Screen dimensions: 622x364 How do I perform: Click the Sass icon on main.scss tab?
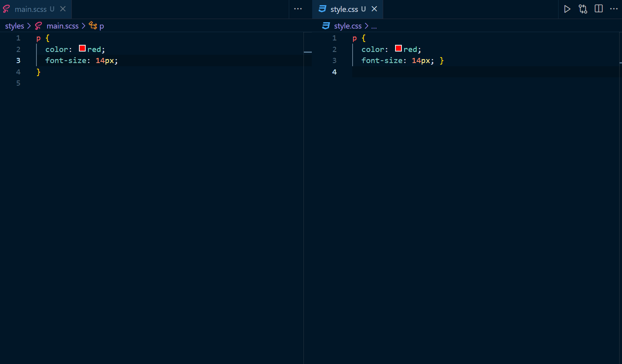point(6,9)
